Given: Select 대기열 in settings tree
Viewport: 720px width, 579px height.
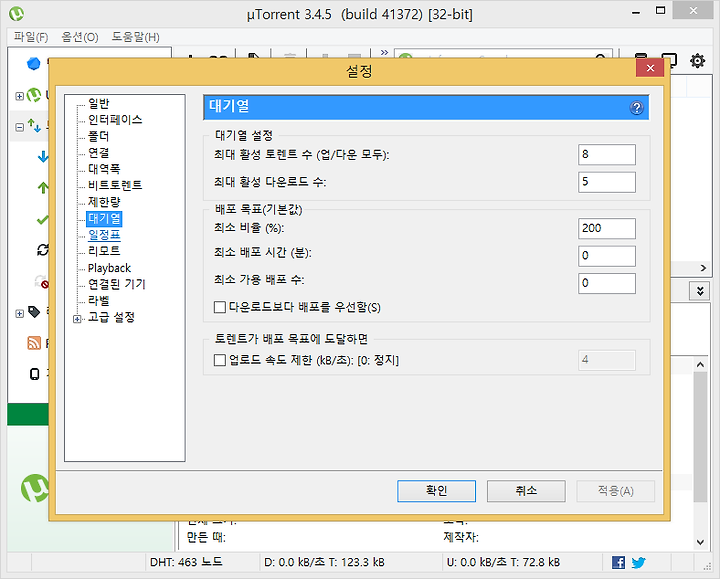Looking at the screenshot, I should pyautogui.click(x=104, y=219).
